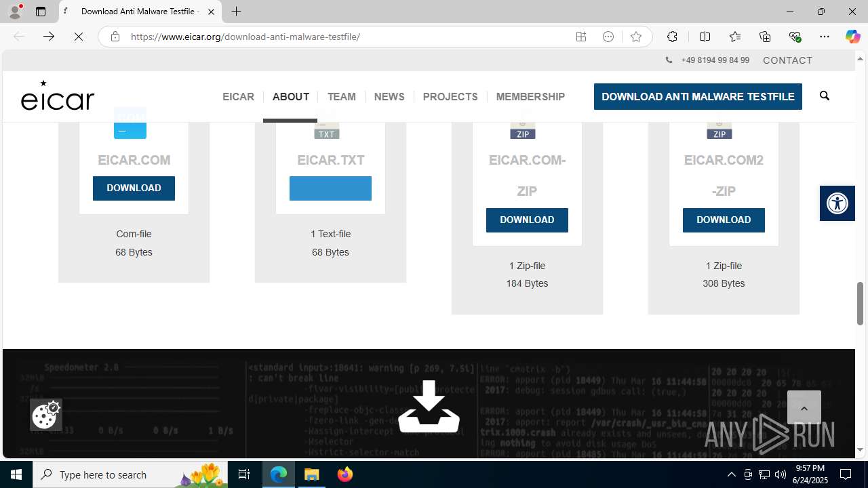
Task: Open a new browser tab
Action: (236, 12)
